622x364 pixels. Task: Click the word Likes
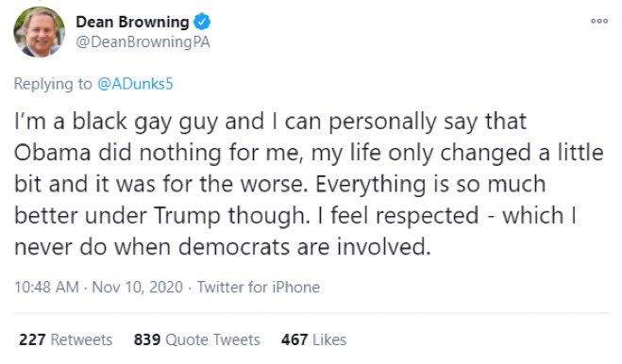[329, 339]
